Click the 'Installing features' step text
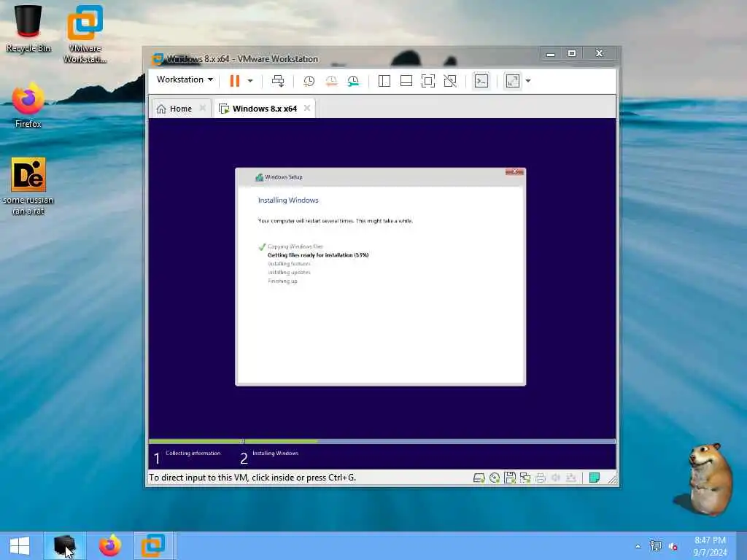Screen dimensions: 747x560 click(x=289, y=264)
